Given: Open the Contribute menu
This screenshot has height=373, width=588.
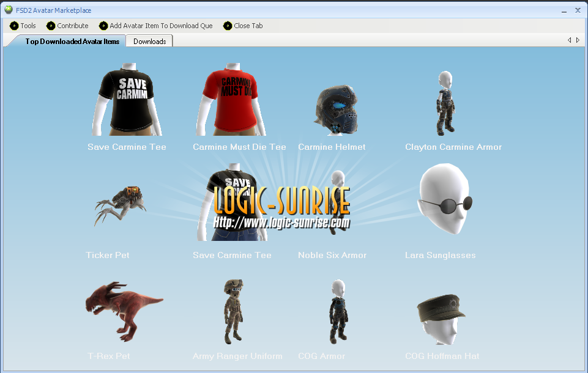Looking at the screenshot, I should (67, 26).
